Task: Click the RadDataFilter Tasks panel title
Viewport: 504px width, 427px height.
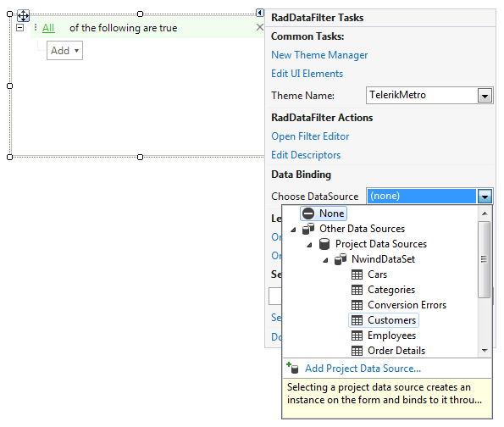Action: [318, 18]
